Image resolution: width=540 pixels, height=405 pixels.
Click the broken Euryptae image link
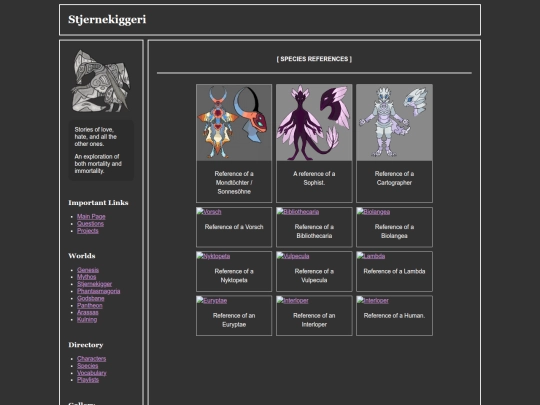tap(212, 301)
